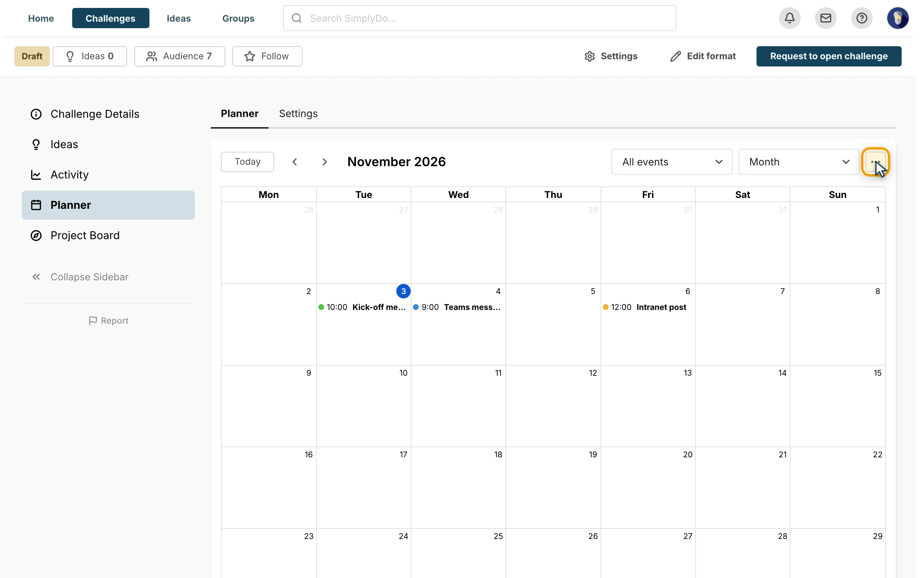Open Groups in top navigation
This screenshot has width=924, height=578.
coord(238,18)
